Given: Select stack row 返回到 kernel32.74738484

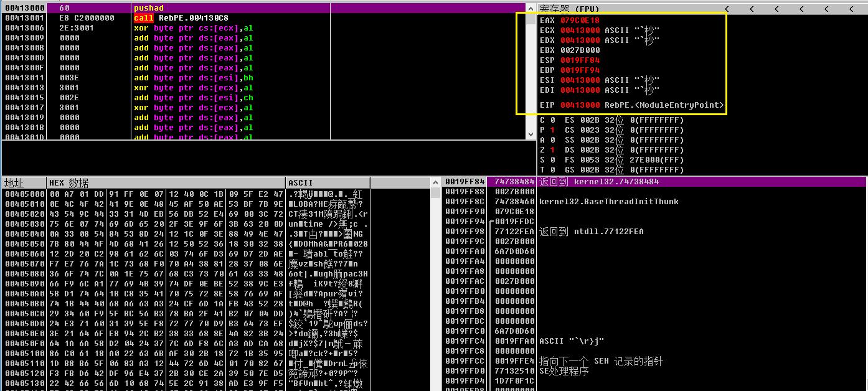Looking at the screenshot, I should pyautogui.click(x=654, y=182).
